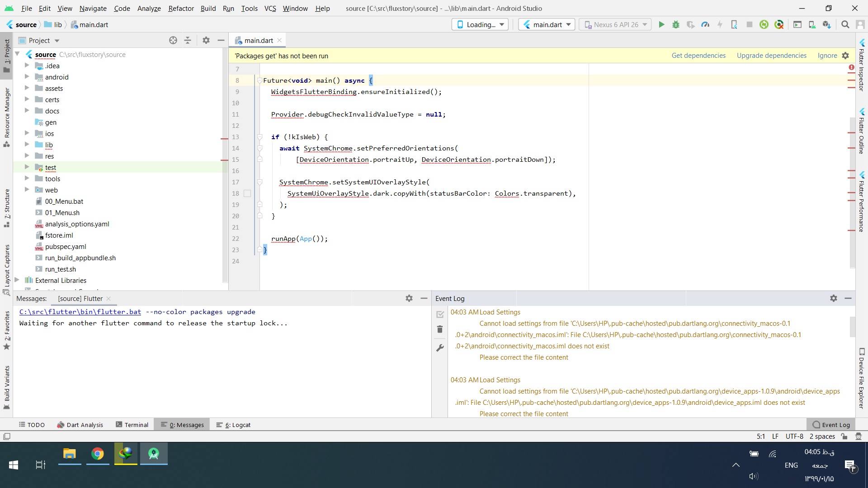Expand the android folder in tree
This screenshot has width=868, height=488.
[27, 77]
